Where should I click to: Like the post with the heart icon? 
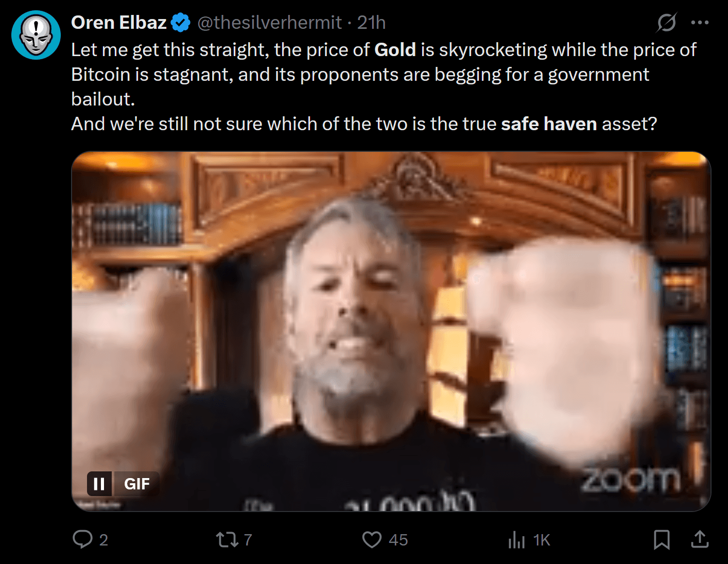tap(372, 539)
